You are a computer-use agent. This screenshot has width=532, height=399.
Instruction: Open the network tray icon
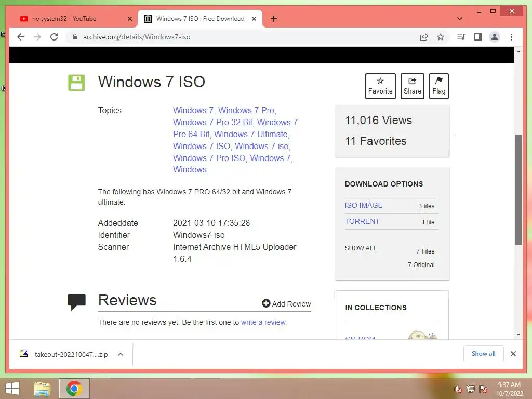pos(471,389)
